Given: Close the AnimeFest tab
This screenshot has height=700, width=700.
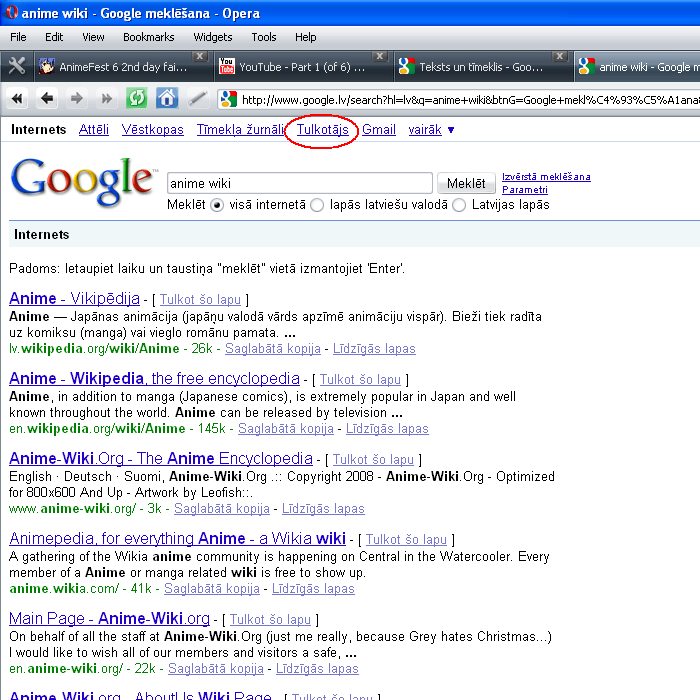Looking at the screenshot, I should click(200, 56).
